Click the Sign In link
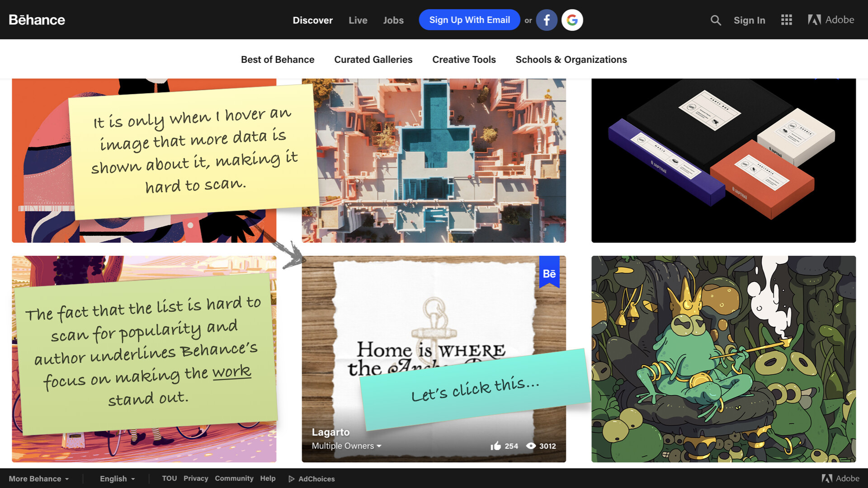This screenshot has height=488, width=868. (750, 20)
